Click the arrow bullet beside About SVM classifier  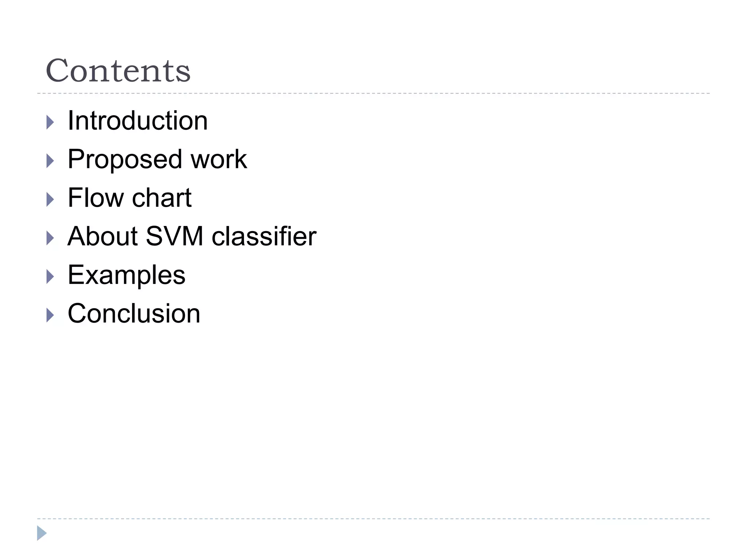[50, 238]
